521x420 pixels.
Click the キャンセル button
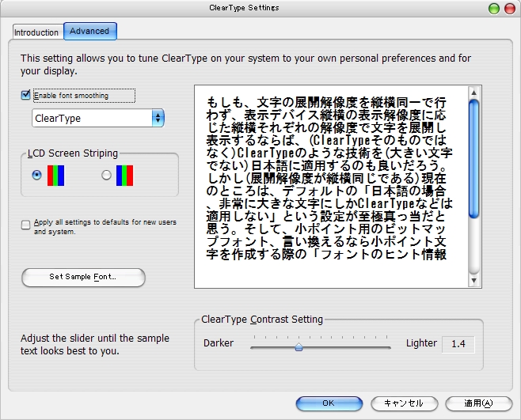point(403,403)
